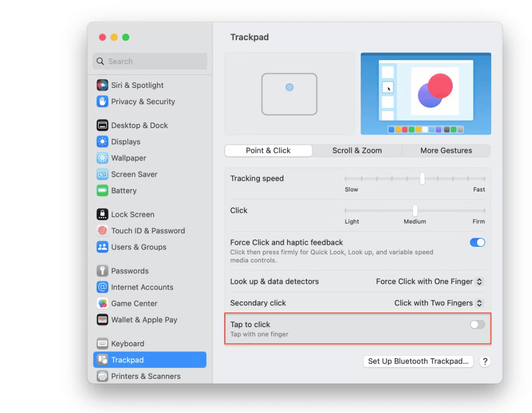Click the Privacy & Security hand icon
The height and width of the screenshot is (413, 532).
pyautogui.click(x=102, y=101)
